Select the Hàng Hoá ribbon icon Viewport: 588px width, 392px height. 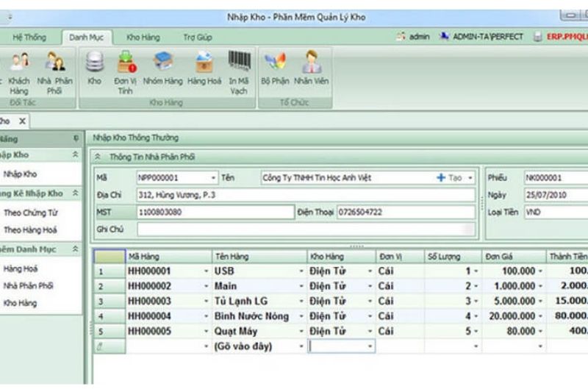click(x=204, y=70)
